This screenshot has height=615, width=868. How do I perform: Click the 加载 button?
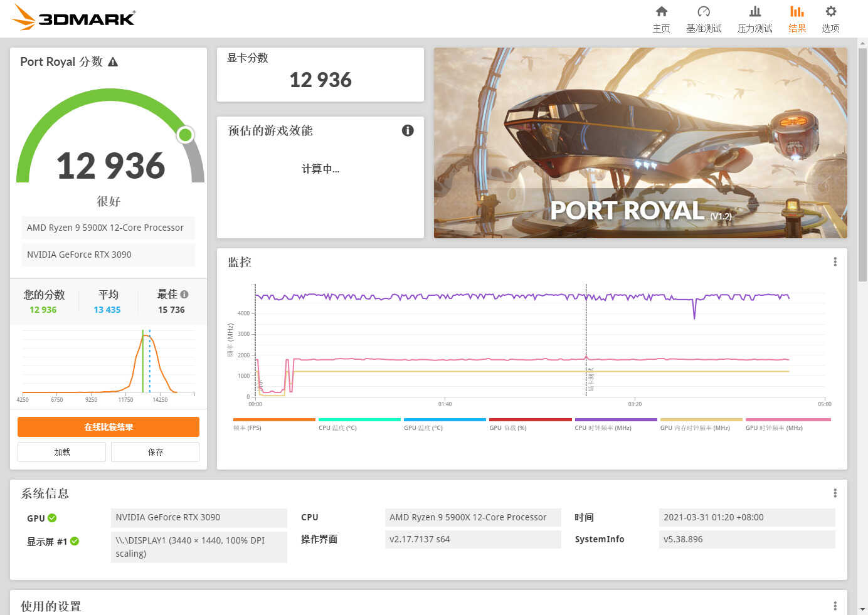pyautogui.click(x=61, y=452)
